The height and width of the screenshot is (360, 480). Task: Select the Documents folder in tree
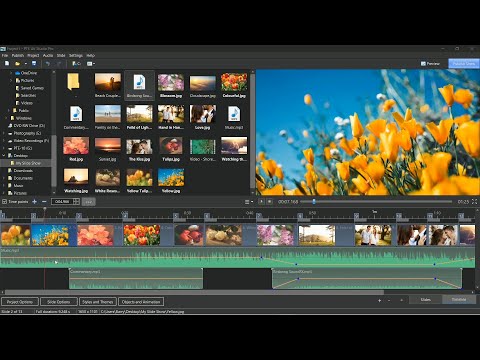coord(20,178)
